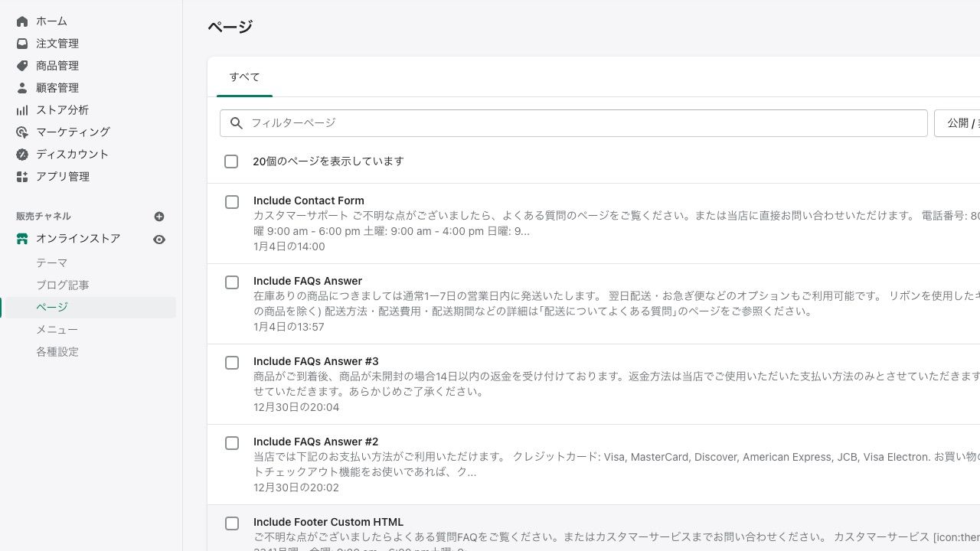The height and width of the screenshot is (551, 980).
Task: Open the Include Contact Form page
Action: (309, 201)
